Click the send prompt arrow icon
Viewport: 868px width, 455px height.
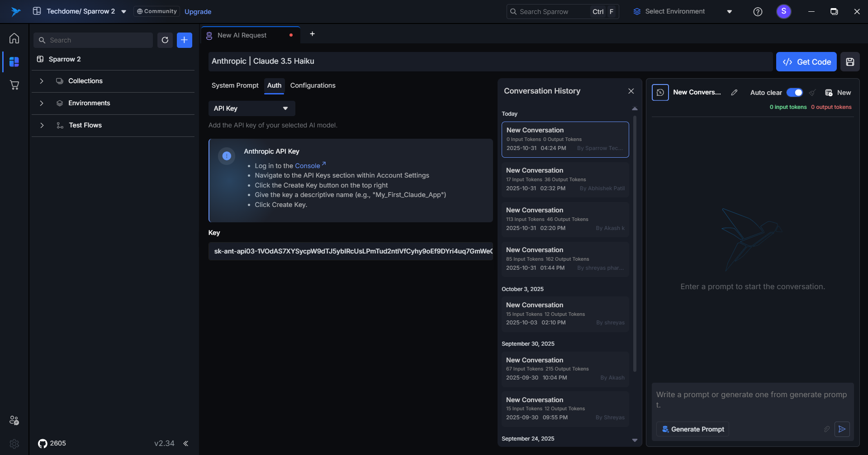[842, 429]
